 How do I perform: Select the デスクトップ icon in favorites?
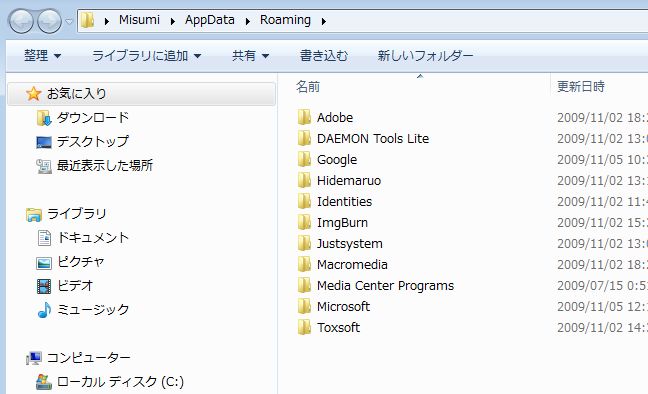pos(44,142)
